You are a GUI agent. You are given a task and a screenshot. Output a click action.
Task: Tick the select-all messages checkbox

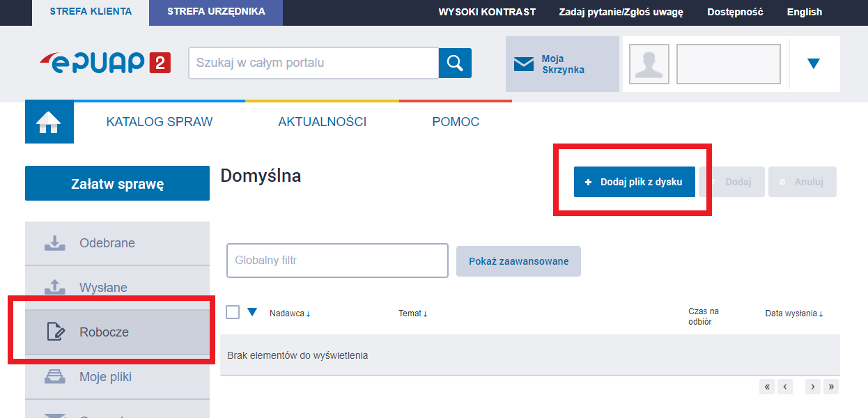(x=233, y=312)
